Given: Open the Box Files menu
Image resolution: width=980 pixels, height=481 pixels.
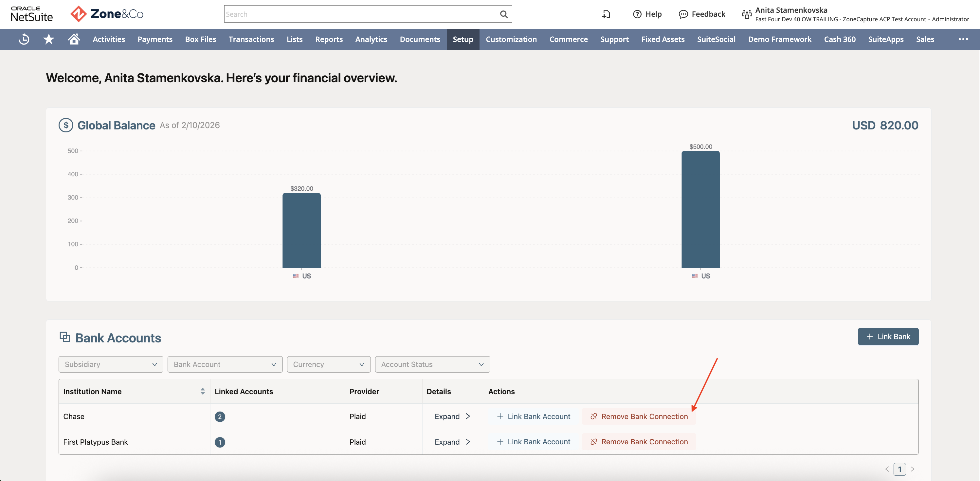Looking at the screenshot, I should point(201,39).
